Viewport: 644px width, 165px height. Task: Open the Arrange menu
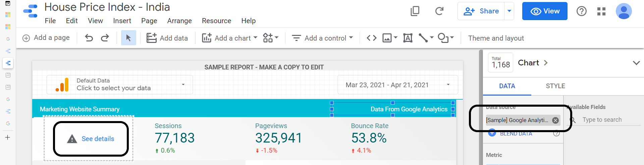(179, 21)
